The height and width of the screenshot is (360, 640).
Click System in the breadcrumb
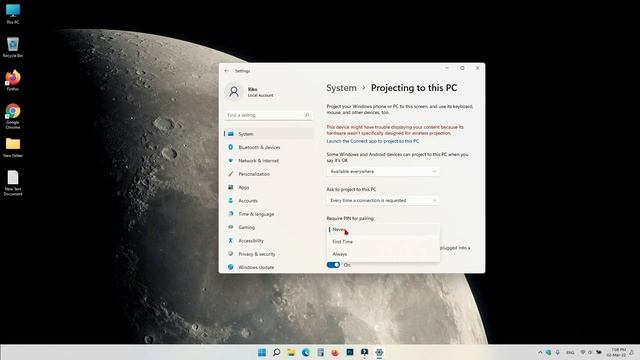pos(341,88)
